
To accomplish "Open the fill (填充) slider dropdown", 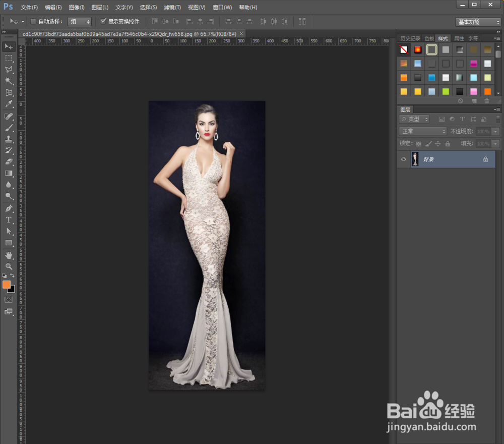I will point(495,143).
